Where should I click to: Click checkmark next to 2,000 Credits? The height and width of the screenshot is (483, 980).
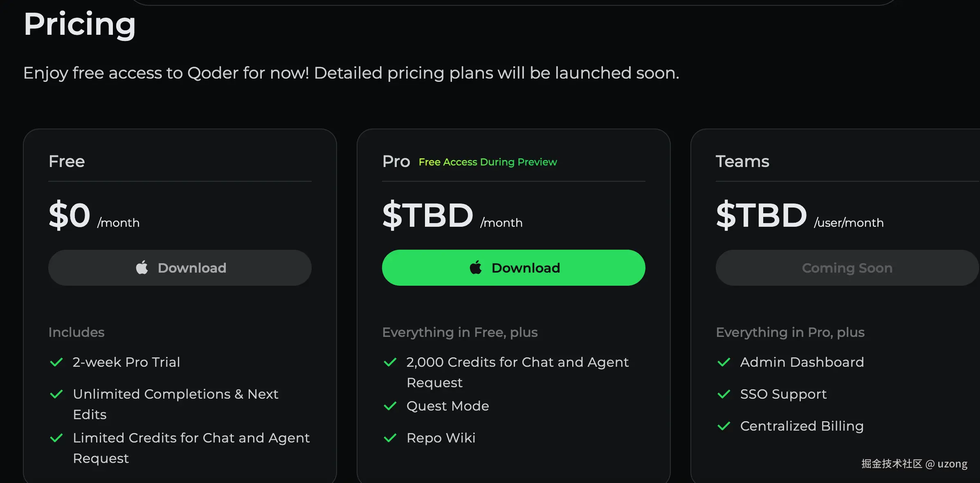pos(390,362)
